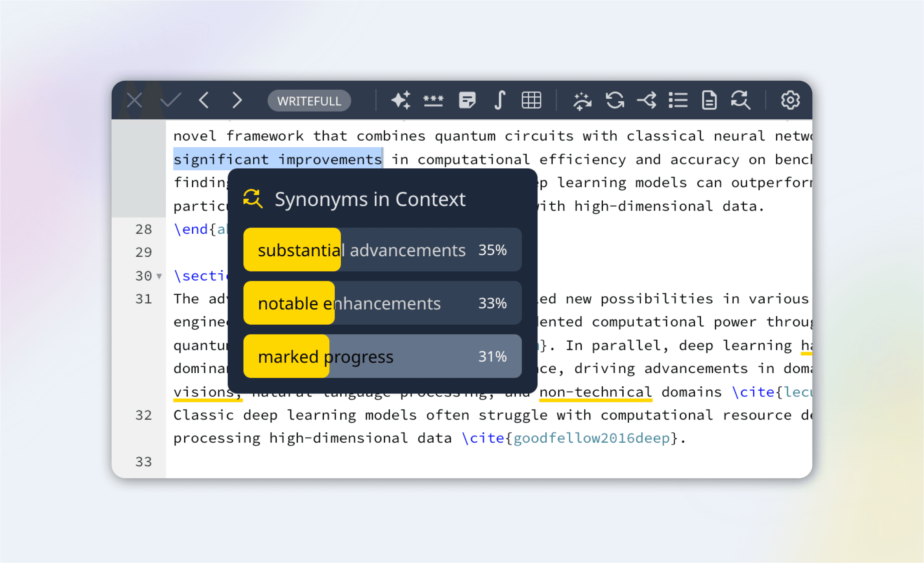Choose synonym 'notable enhancements' 33%
Viewport: 924px width, 563px height.
pos(382,303)
